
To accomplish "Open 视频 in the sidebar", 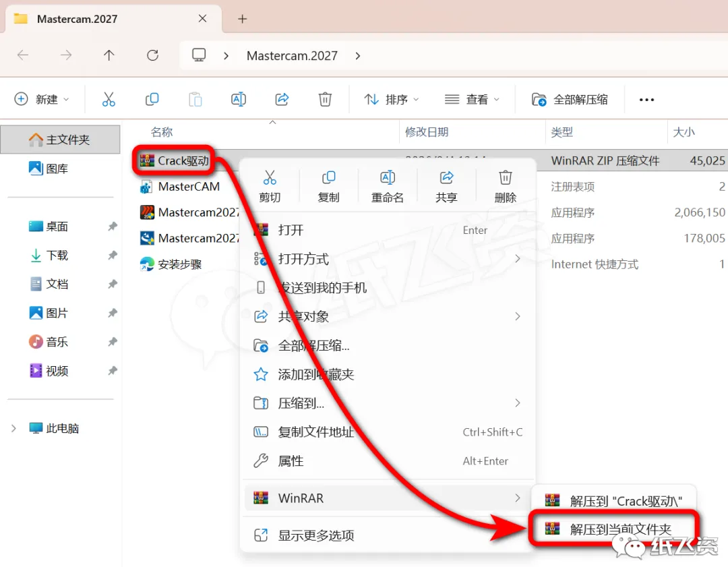I will tap(49, 371).
